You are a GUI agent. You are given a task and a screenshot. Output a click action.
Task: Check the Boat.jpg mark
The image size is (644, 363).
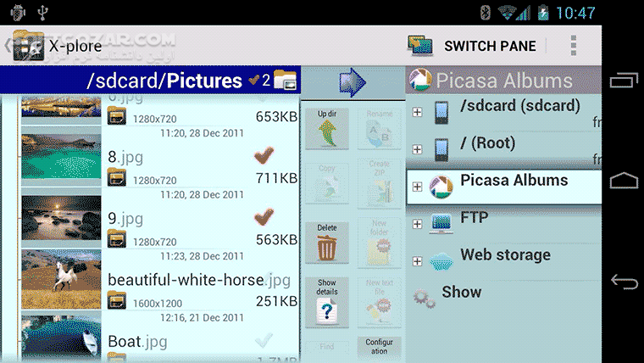pos(264,340)
